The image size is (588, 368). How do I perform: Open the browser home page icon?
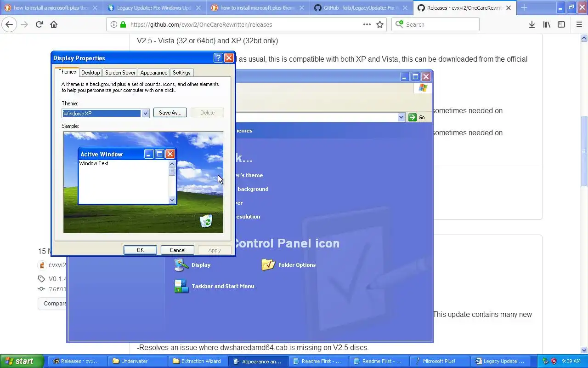coord(54,25)
